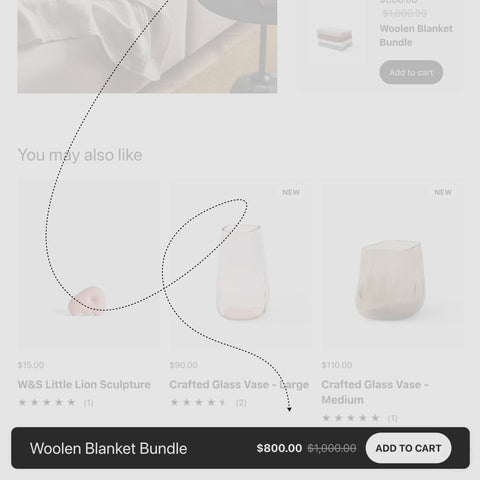Click the Little Lion Sculpture product image
480x480 pixels.
[89, 265]
